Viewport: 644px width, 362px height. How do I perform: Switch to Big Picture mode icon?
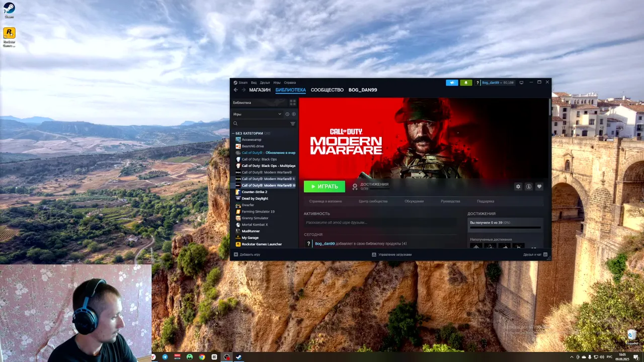tap(521, 82)
